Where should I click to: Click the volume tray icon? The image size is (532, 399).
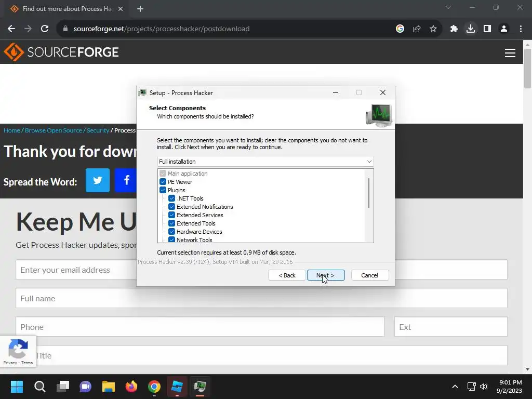(484, 387)
